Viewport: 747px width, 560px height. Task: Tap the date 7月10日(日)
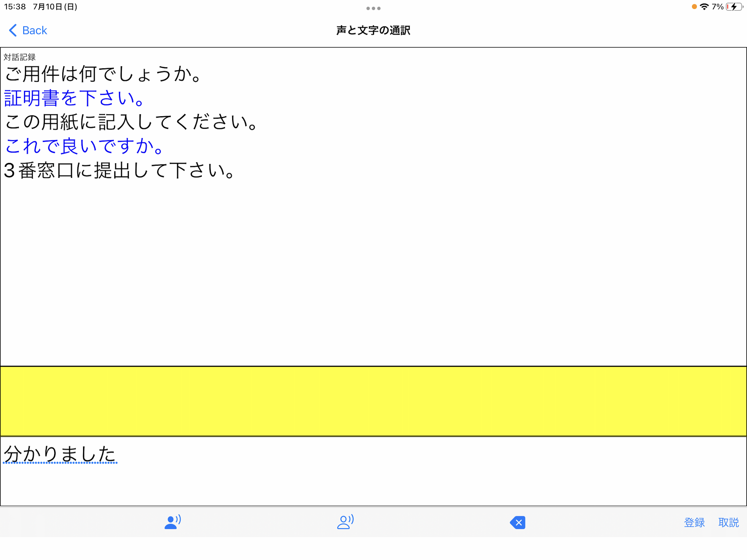click(x=55, y=7)
